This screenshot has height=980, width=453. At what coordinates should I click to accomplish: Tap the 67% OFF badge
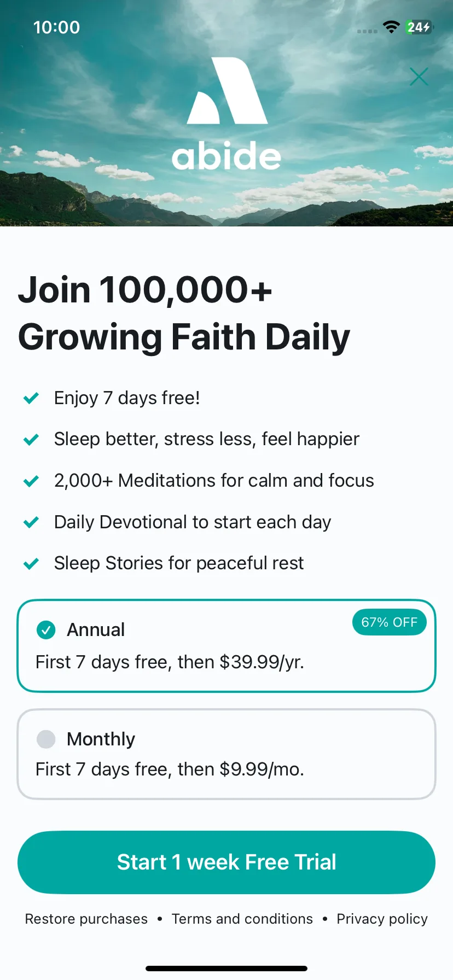(390, 622)
